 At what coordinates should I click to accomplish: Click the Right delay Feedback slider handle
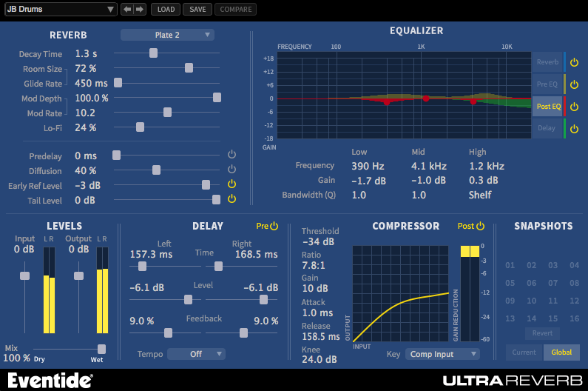tap(244, 332)
